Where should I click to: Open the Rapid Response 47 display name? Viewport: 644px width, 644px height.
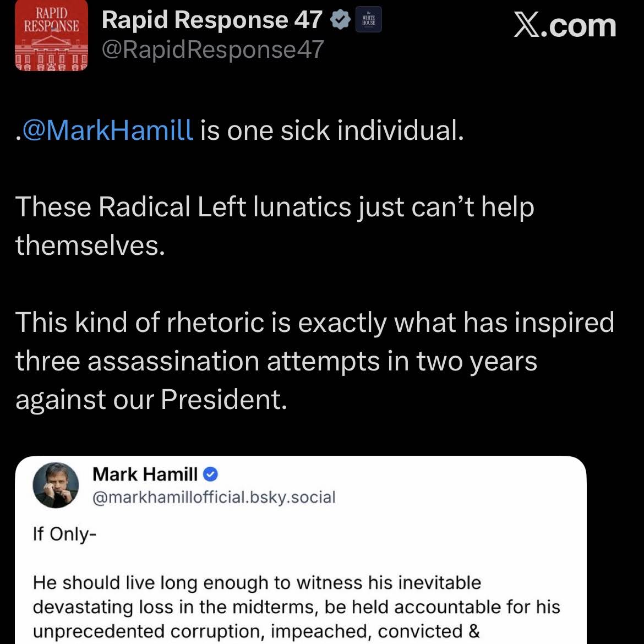point(212,20)
